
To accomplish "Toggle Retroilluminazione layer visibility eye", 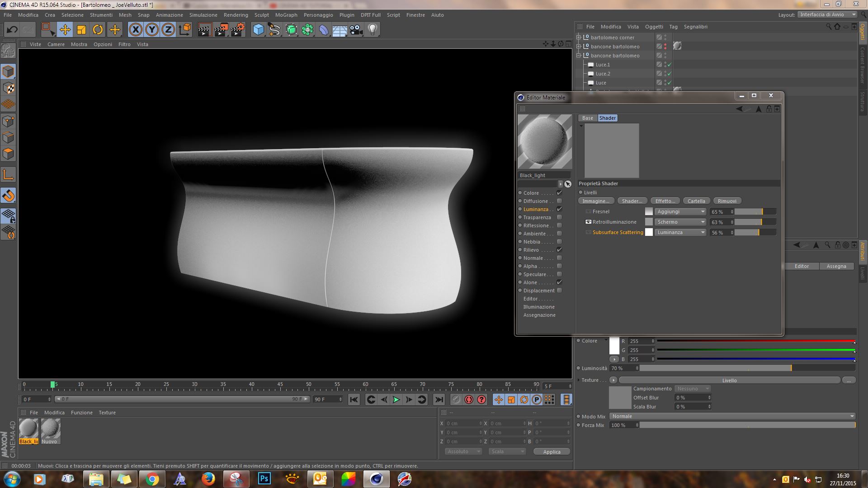I will click(588, 222).
